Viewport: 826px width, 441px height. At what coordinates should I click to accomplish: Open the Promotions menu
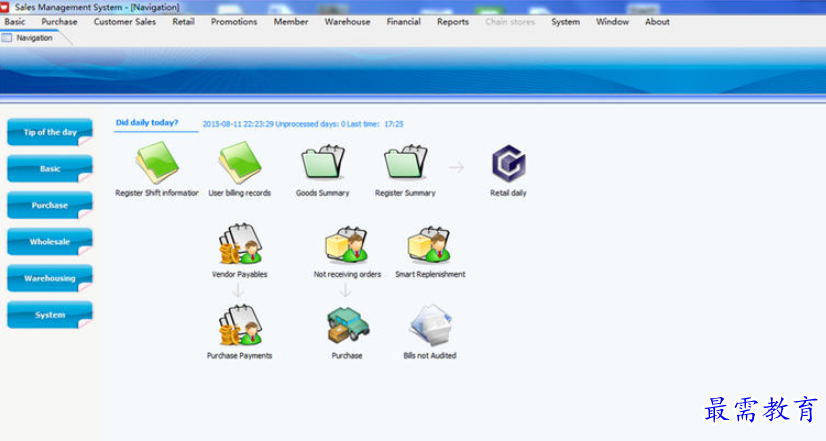234,22
